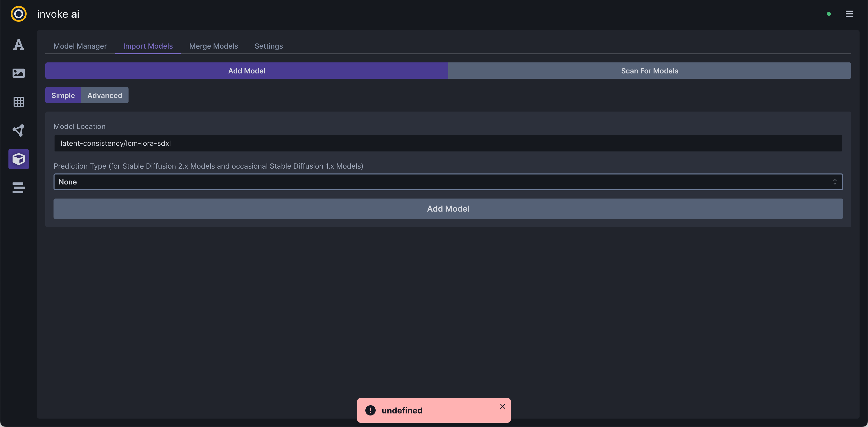
Task: Open the Settings tab
Action: tap(269, 46)
